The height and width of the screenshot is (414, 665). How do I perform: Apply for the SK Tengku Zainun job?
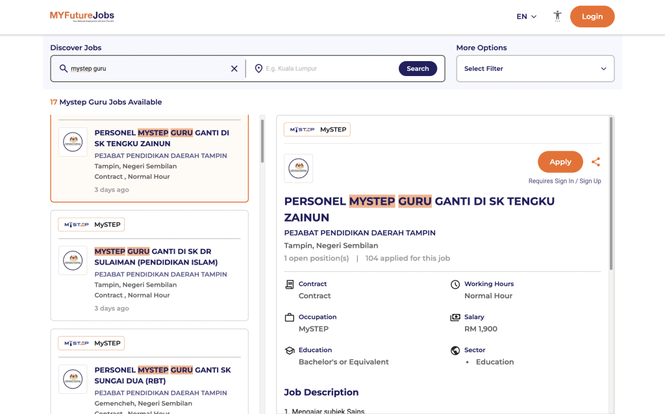coord(560,162)
